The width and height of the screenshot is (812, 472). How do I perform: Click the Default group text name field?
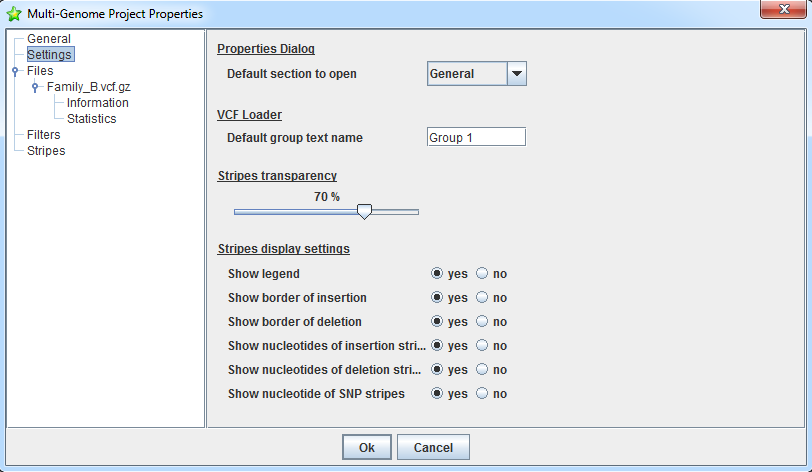pos(476,138)
